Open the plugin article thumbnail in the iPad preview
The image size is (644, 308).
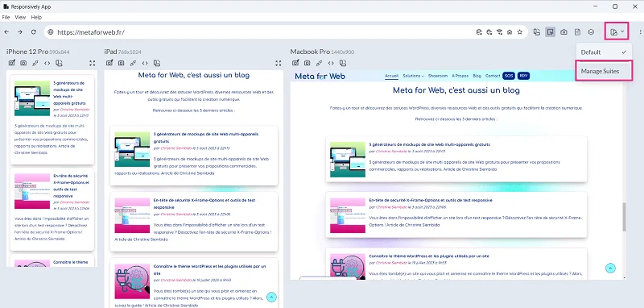[132, 281]
